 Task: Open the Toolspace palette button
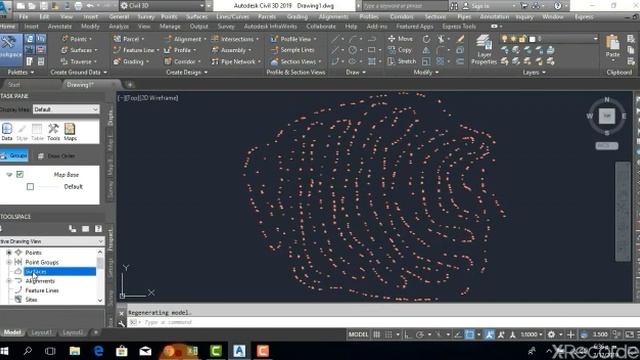click(11, 49)
